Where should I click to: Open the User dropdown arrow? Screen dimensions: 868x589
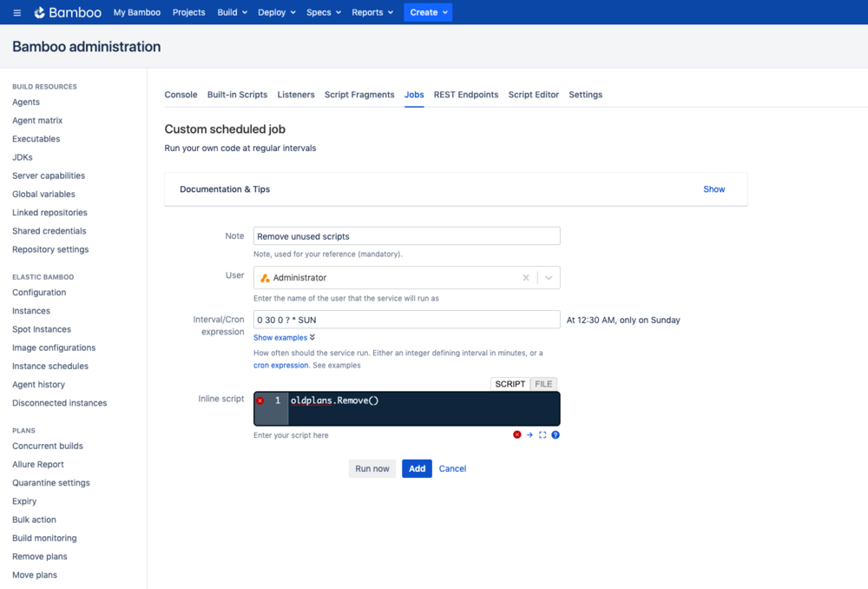(x=549, y=278)
